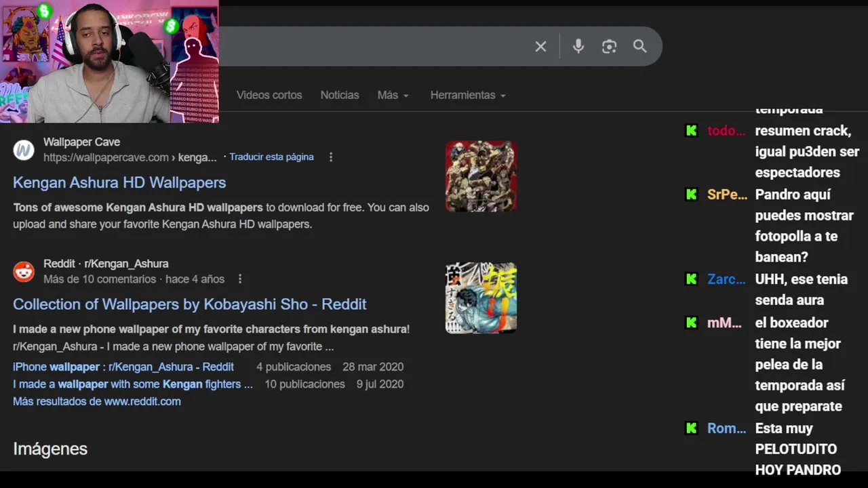This screenshot has height=488, width=868.
Task: Open the Videos cortos search tab
Action: point(269,95)
